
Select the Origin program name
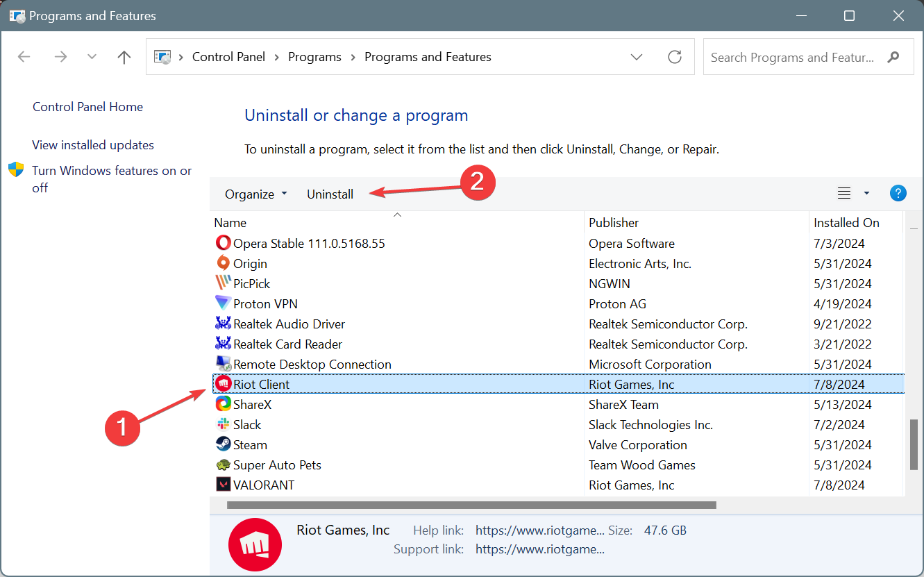[x=250, y=264]
